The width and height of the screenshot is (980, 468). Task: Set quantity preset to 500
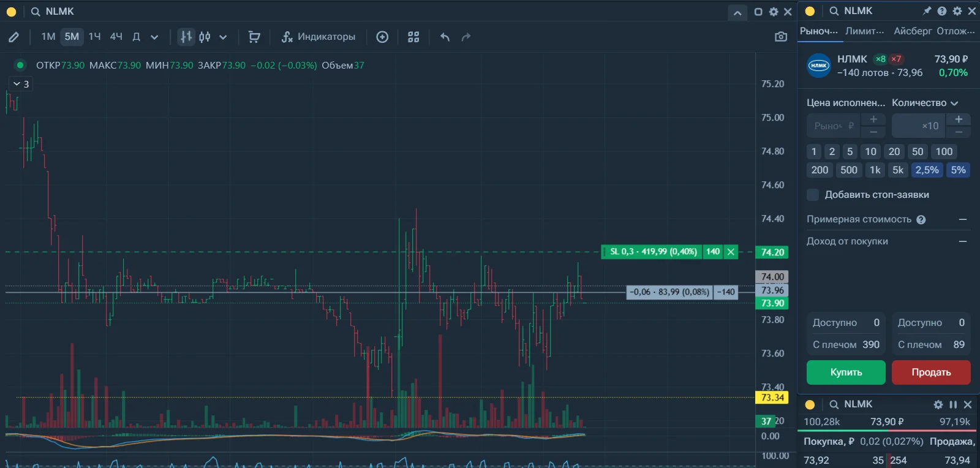(x=849, y=170)
